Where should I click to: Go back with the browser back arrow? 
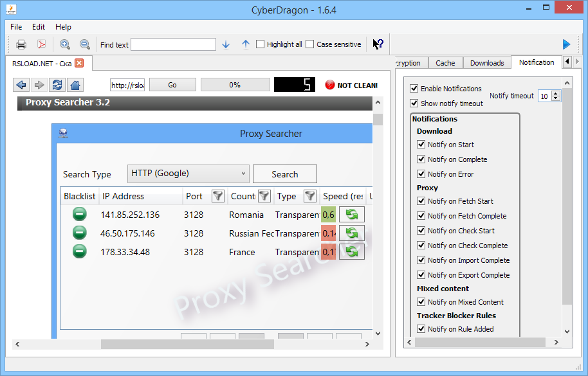(21, 85)
